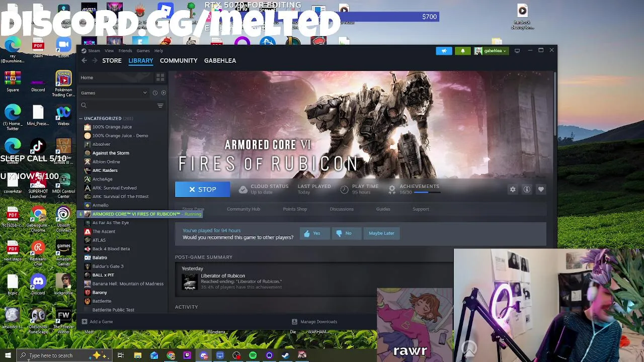Open the game info icon
Viewport: 644px width, 362px height.
pyautogui.click(x=527, y=190)
